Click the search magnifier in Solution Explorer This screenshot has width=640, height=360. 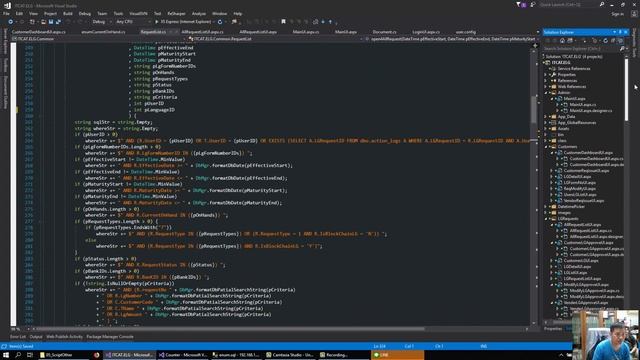point(622,49)
